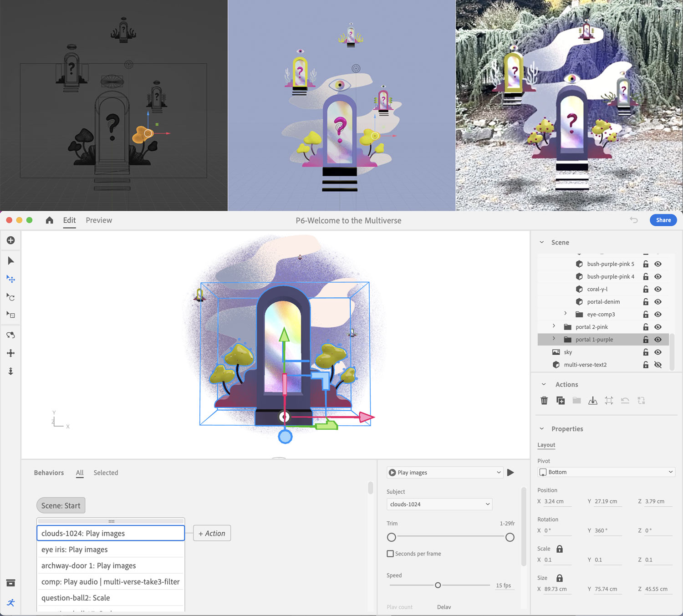Click the frame icon in the Actions panel
Viewport: 683px width, 616px height.
(x=609, y=400)
